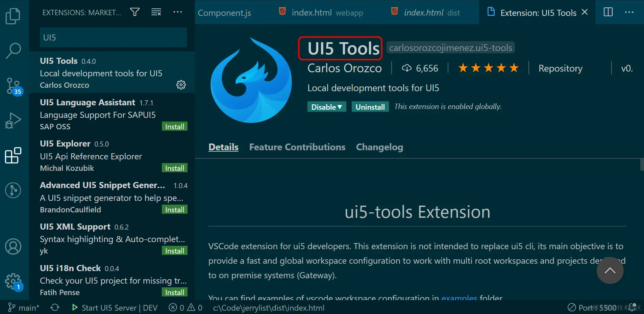Open the UI5 Tools manage gear
This screenshot has width=644, height=314.
pyautogui.click(x=181, y=85)
